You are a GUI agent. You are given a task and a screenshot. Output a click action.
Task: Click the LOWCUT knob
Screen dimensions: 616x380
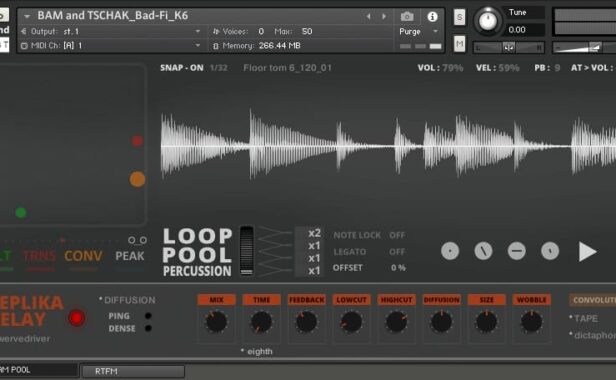click(351, 322)
